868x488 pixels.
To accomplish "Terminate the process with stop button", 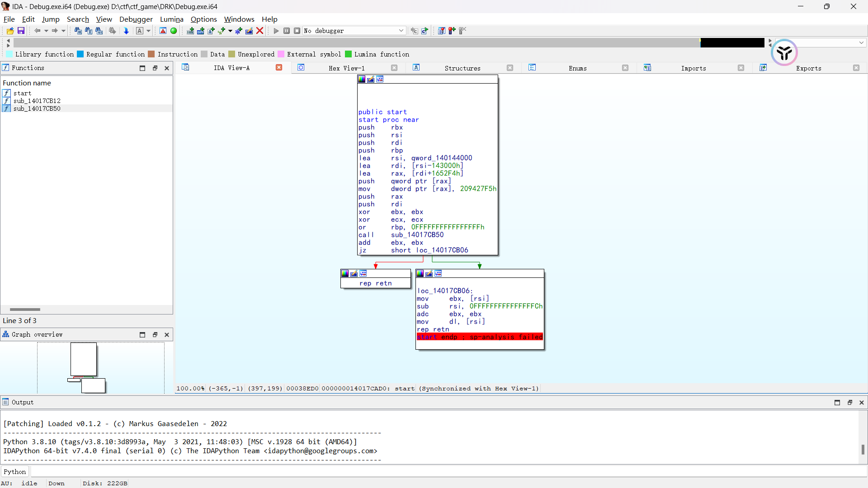I will tap(297, 31).
